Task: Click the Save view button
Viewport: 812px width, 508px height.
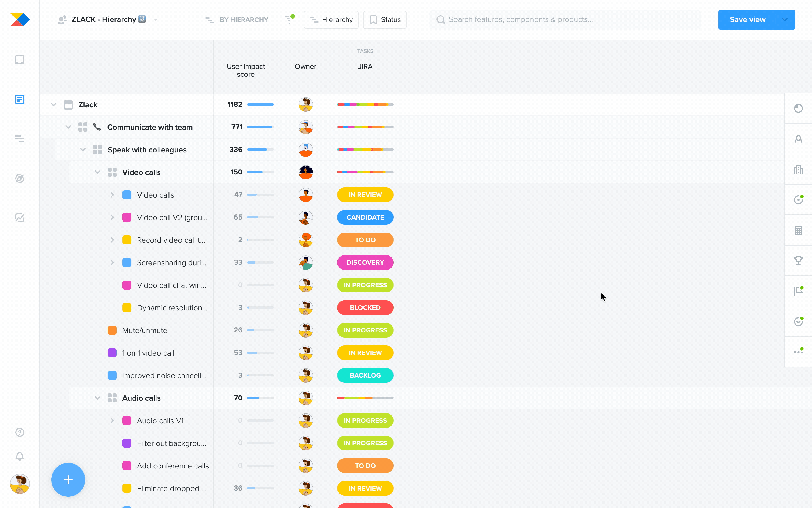Action: [747, 20]
